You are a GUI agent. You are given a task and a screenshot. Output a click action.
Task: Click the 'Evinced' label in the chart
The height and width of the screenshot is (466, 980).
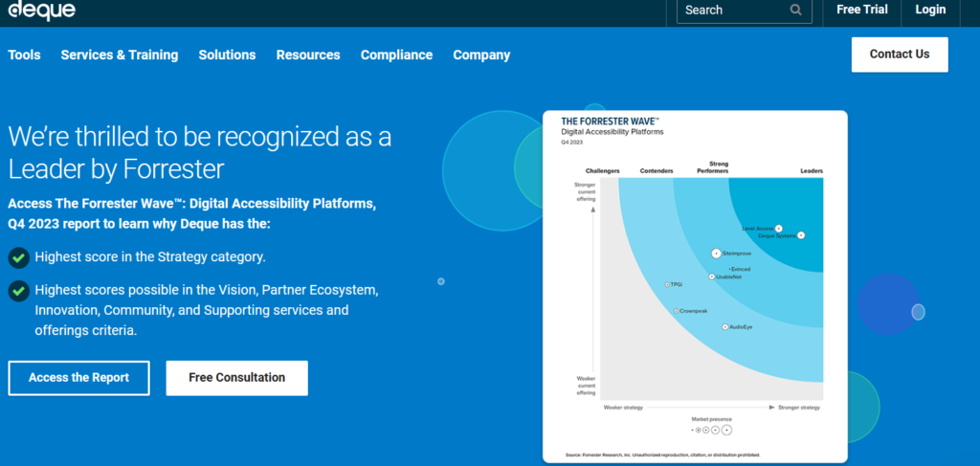tap(741, 269)
